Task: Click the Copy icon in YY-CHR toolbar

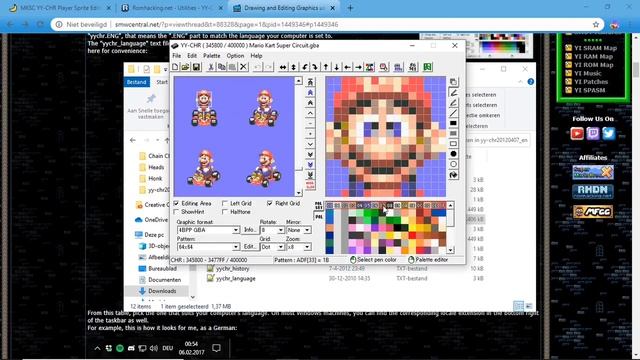Action: (x=222, y=67)
